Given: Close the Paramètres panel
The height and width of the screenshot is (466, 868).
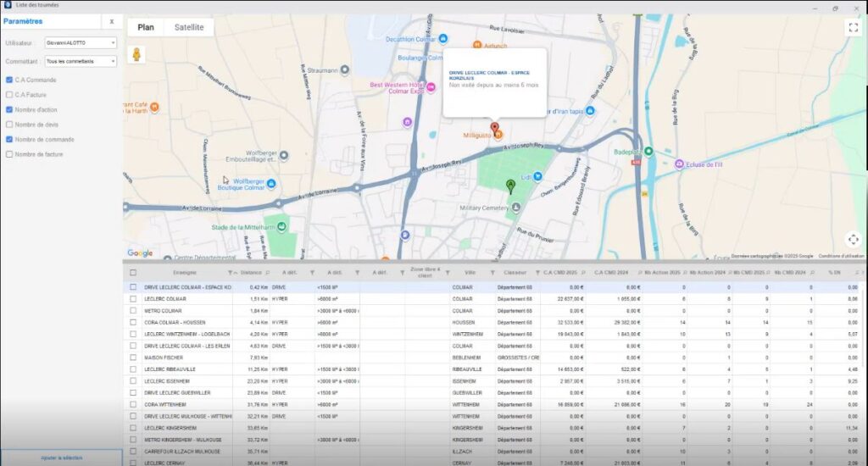Looking at the screenshot, I should tap(112, 21).
